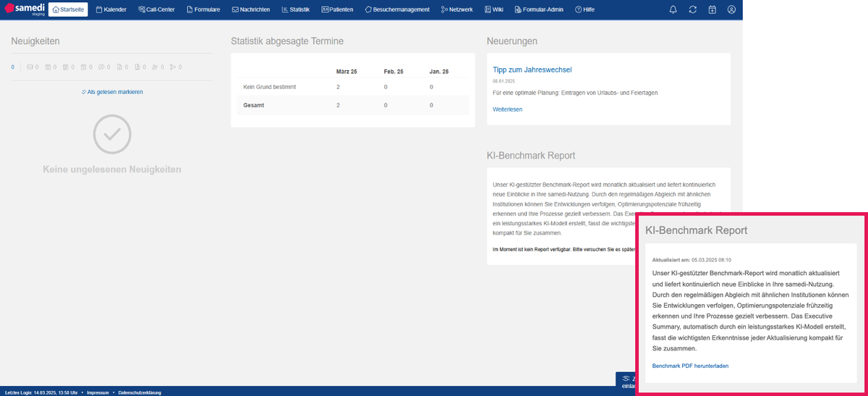Screen dimensions: 868x396
Task: Filter Neuigkeiten by envelope message icon
Action: click(32, 67)
